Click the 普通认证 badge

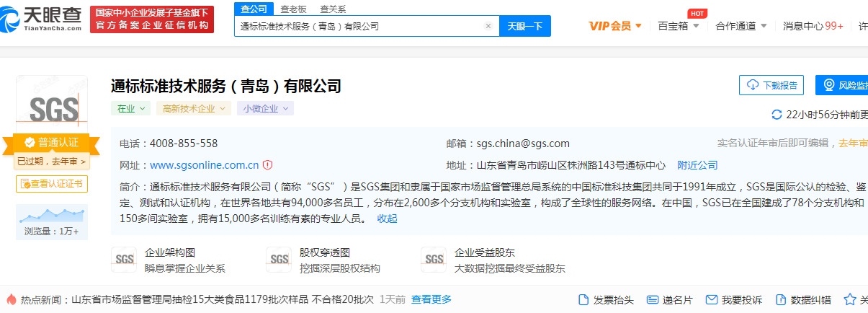pyautogui.click(x=52, y=142)
